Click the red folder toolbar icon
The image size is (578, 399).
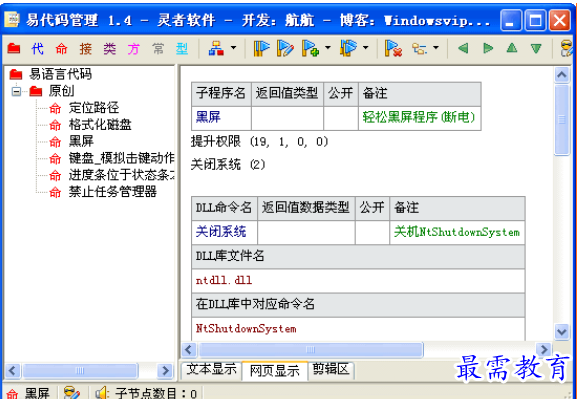[x=14, y=48]
